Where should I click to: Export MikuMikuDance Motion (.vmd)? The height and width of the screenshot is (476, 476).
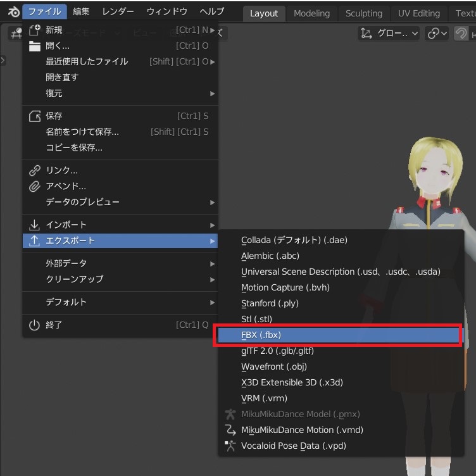pos(341,430)
